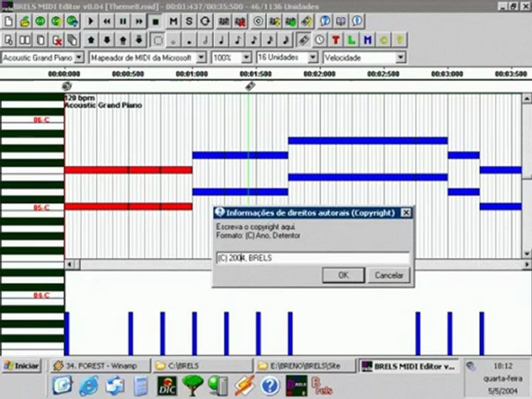The height and width of the screenshot is (399, 532).
Task: Open a MIDI file with the folder icon
Action: click(24, 22)
